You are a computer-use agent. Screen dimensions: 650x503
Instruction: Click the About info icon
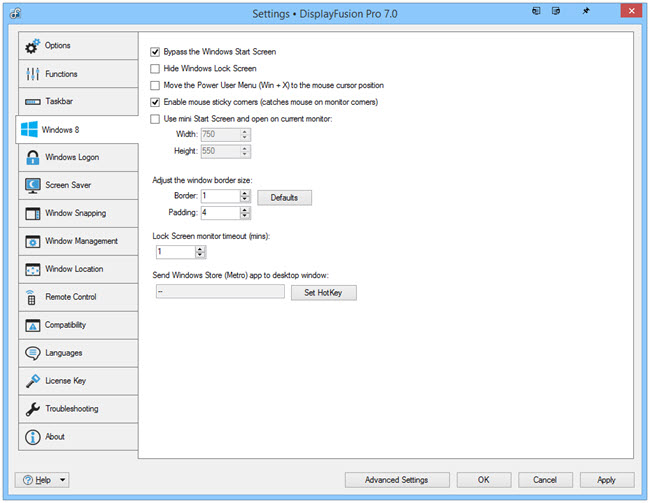33,437
